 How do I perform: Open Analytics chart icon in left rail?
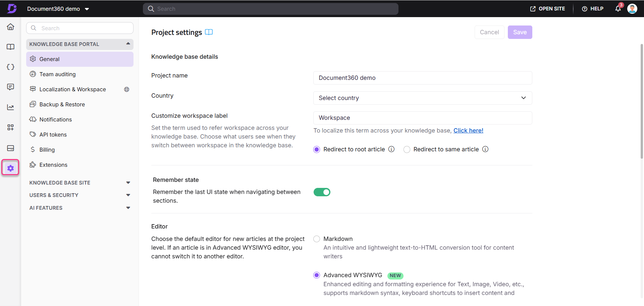coord(10,107)
